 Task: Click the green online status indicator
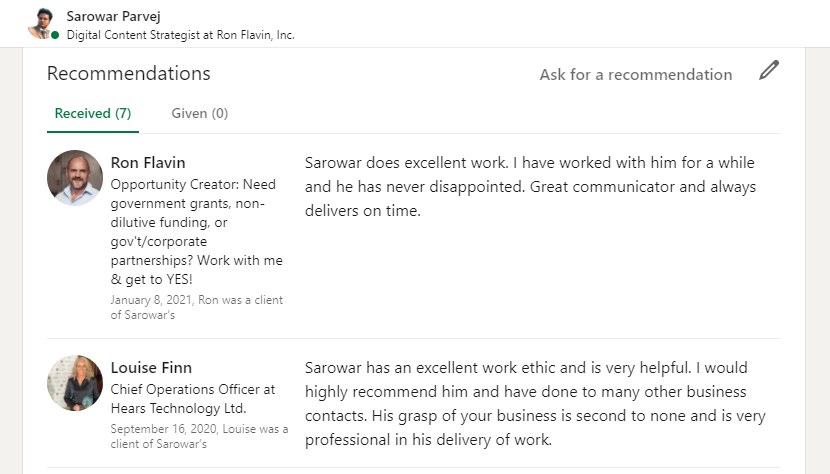point(55,35)
